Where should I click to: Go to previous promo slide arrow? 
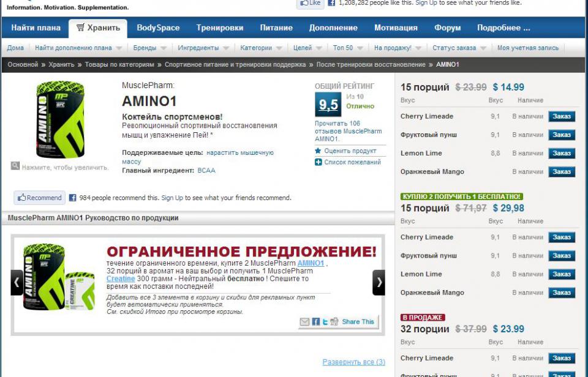17,282
